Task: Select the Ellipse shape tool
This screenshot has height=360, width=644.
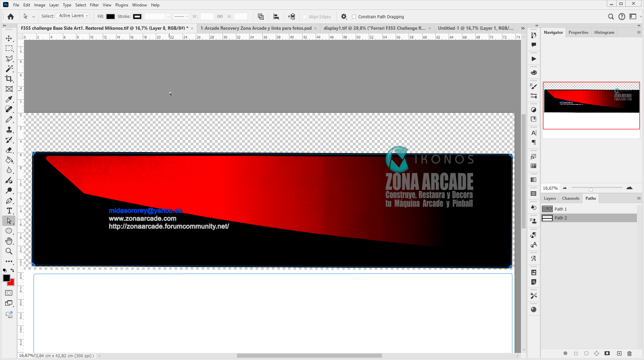Action: click(9, 231)
